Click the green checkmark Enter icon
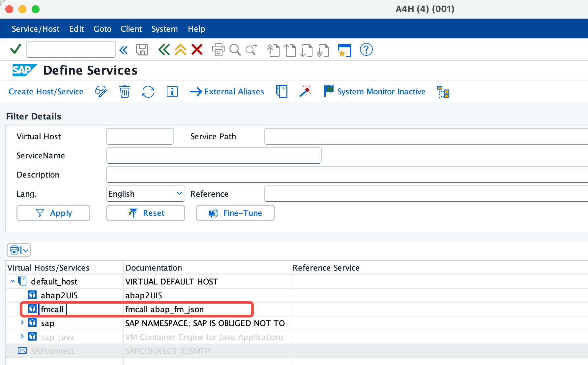Viewport: 588px width, 365px height. point(15,50)
